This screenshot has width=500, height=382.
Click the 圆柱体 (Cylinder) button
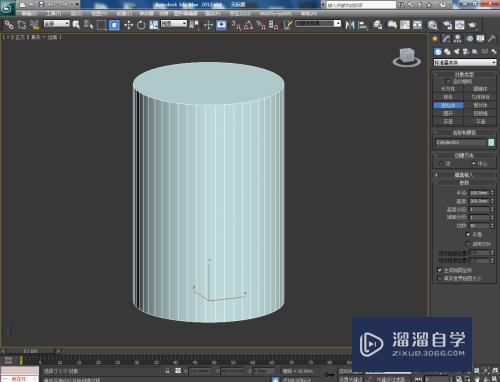pos(448,105)
